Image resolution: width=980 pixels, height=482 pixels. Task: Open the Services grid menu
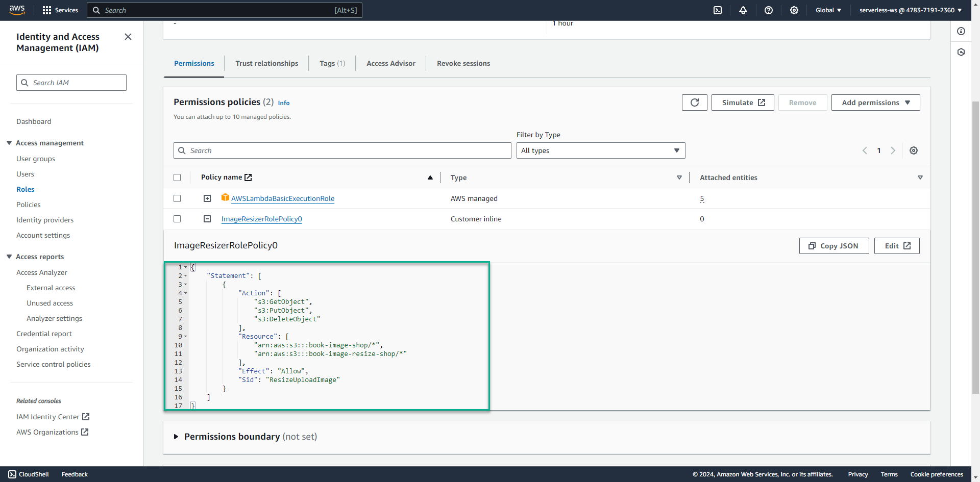pos(60,10)
